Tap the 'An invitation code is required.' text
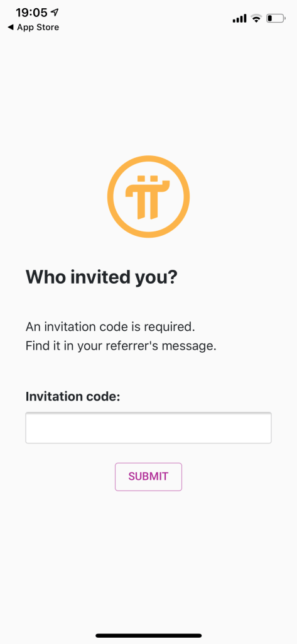 pos(110,327)
